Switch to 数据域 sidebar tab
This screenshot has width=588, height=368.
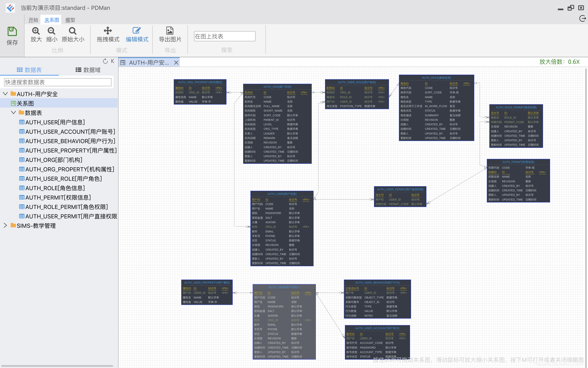[88, 70]
